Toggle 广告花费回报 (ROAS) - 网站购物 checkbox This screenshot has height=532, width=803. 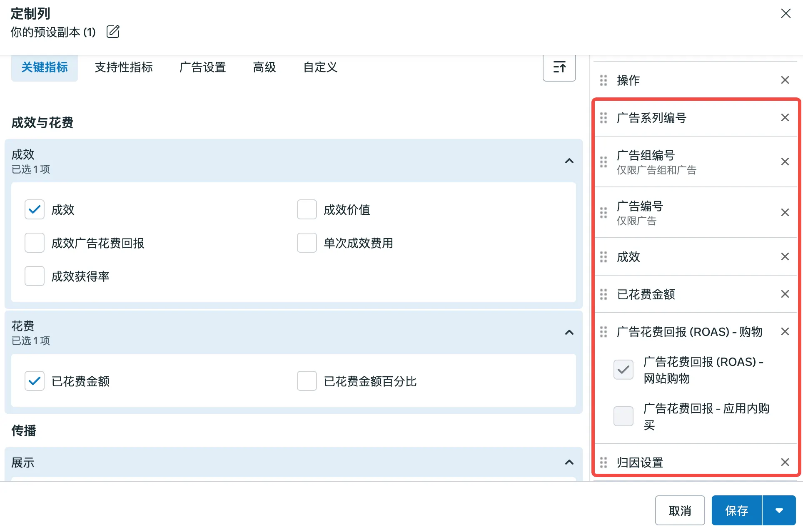623,370
